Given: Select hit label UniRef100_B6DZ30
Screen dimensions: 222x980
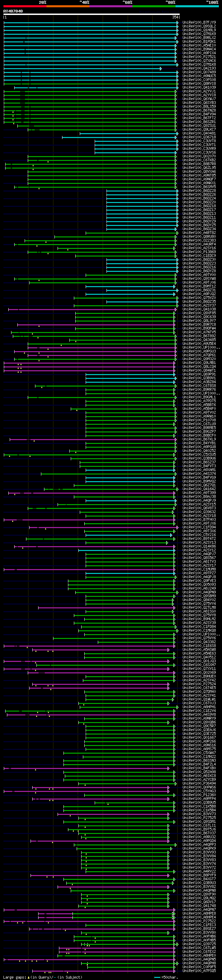Looking at the screenshot, I should pos(199,259).
